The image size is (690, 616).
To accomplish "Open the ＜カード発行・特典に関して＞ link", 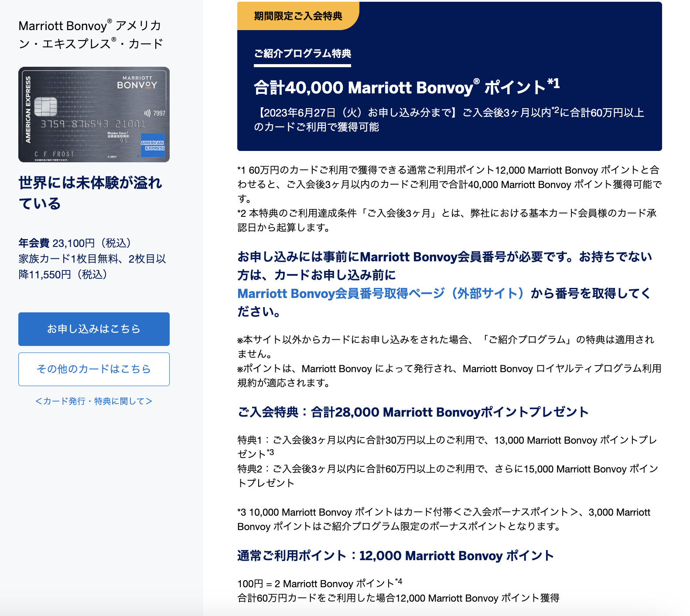I will point(94,401).
